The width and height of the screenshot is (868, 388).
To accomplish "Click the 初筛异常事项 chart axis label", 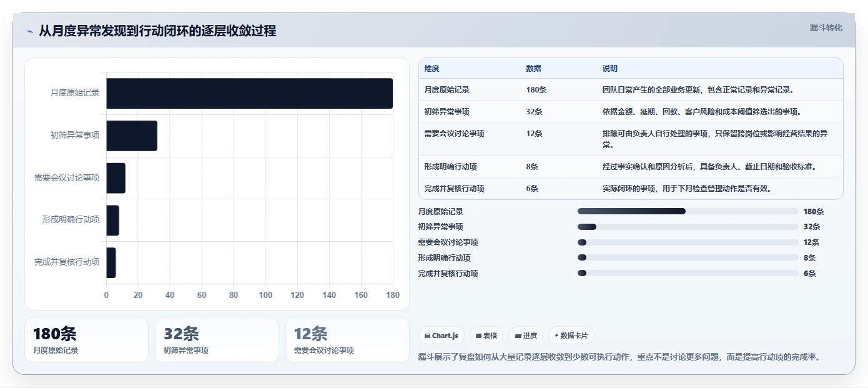I will [x=75, y=135].
